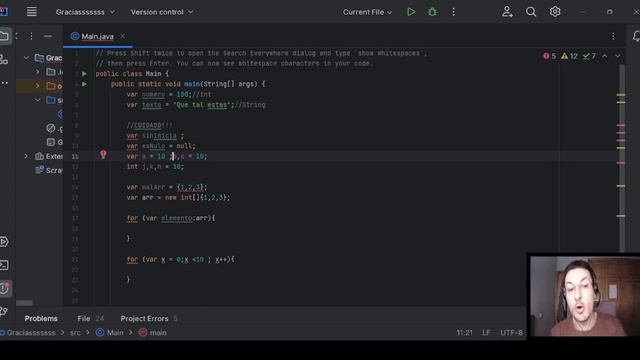Toggle the Project tool window folder icon
640x360 pixels.
(x=4, y=36)
